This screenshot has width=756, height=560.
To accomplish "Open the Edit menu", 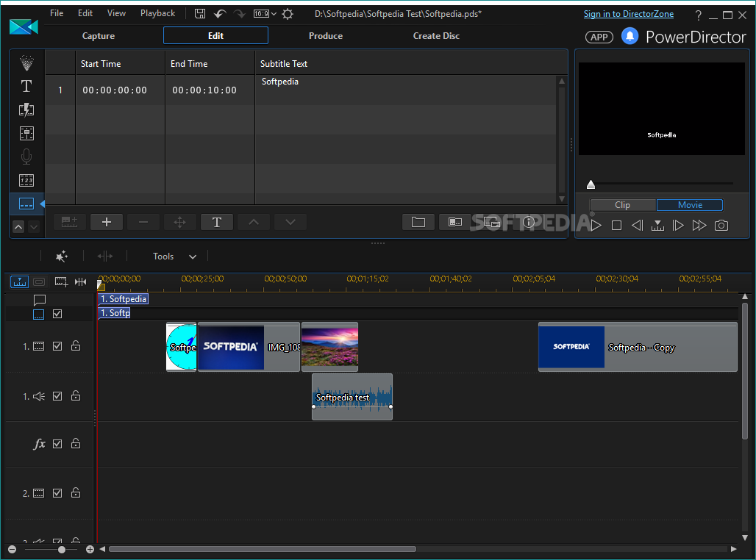I will tap(85, 13).
